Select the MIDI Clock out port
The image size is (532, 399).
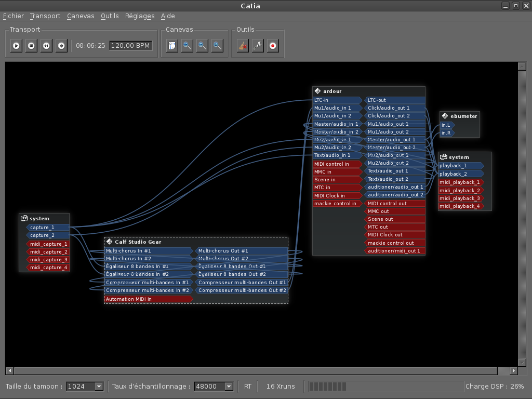pyautogui.click(x=395, y=235)
